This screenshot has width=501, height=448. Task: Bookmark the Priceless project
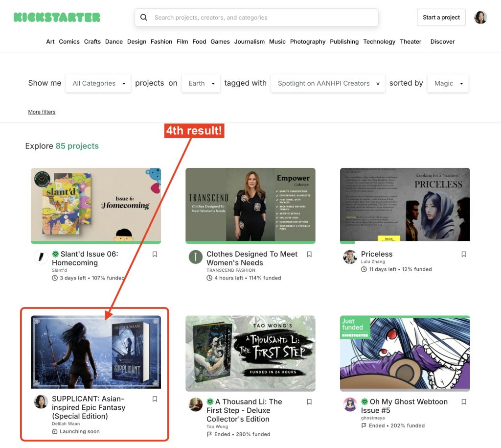point(463,254)
